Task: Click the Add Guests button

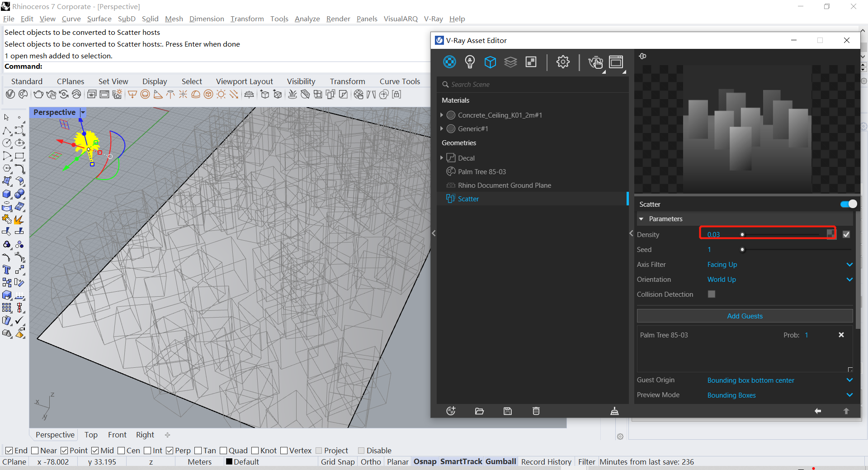Action: 745,316
